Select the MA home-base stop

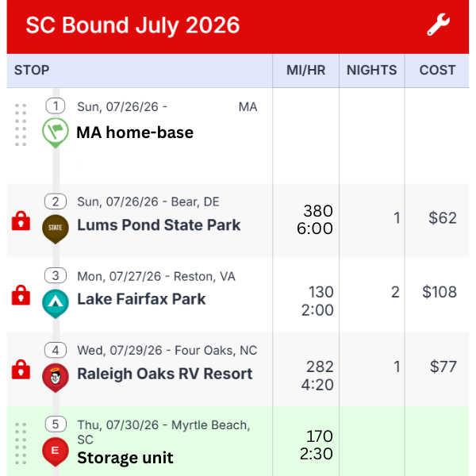click(135, 132)
